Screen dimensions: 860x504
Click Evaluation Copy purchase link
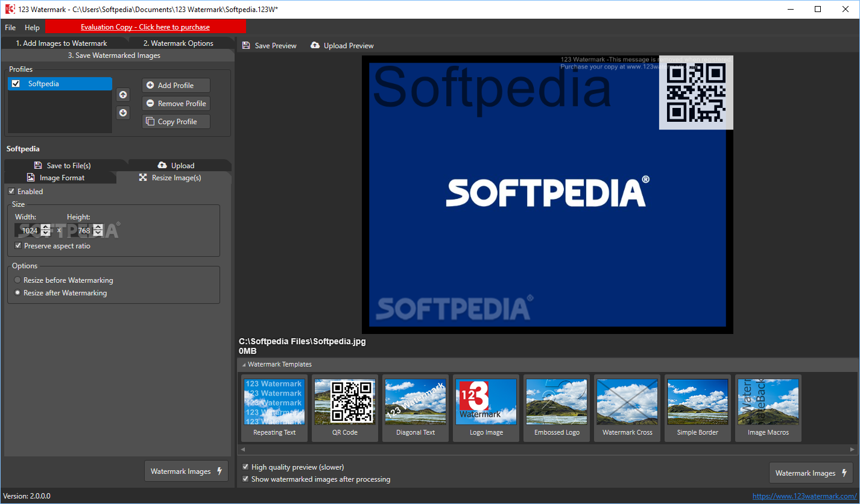pos(145,27)
